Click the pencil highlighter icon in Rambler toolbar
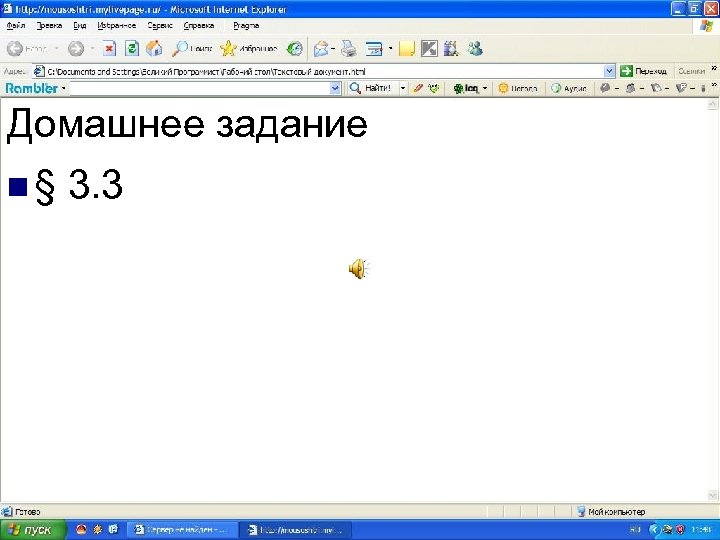 [x=417, y=88]
